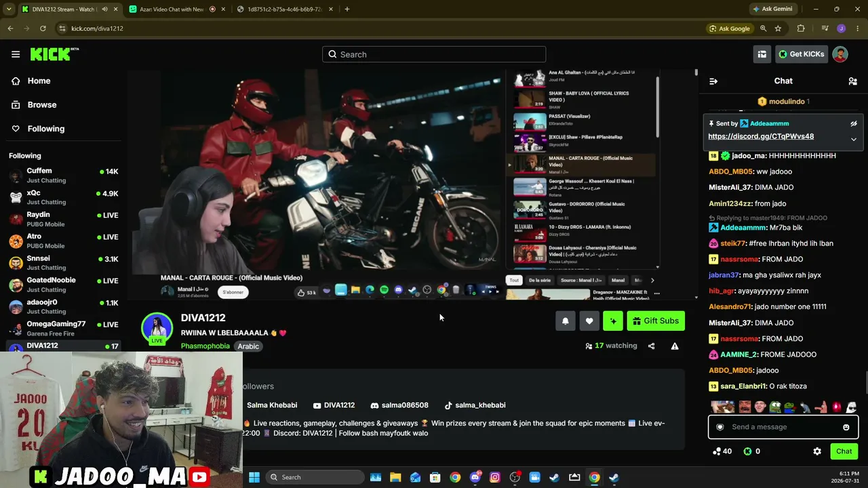
Task: Open the emoji picker in chat
Action: click(x=846, y=427)
